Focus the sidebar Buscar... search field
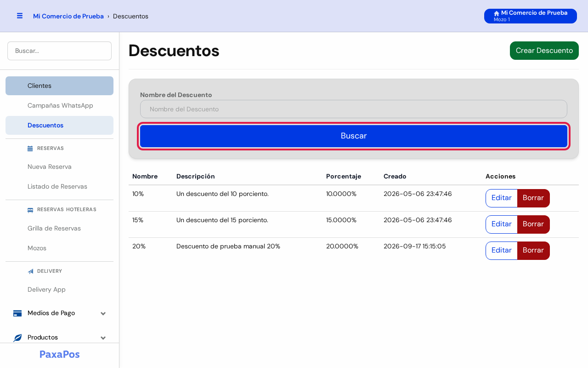Screen dimensions: 588x368 (x=59, y=51)
